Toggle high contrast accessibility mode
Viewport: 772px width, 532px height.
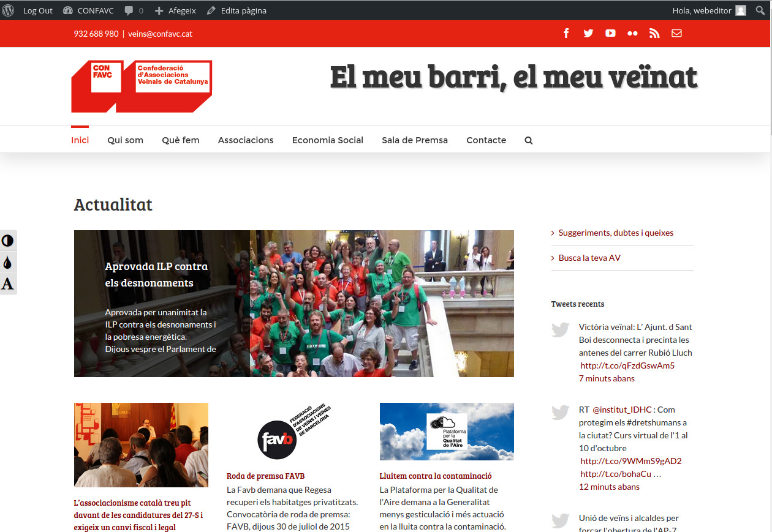[8, 241]
